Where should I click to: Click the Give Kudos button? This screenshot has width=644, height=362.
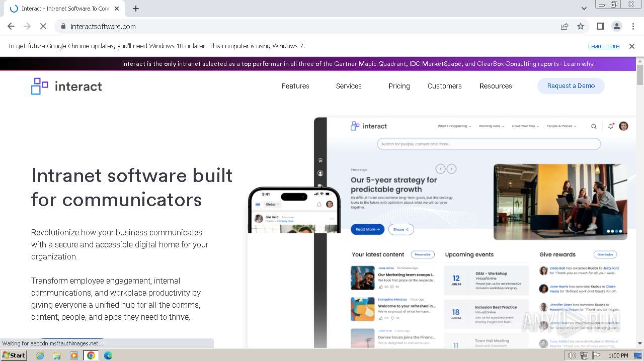[605, 254]
